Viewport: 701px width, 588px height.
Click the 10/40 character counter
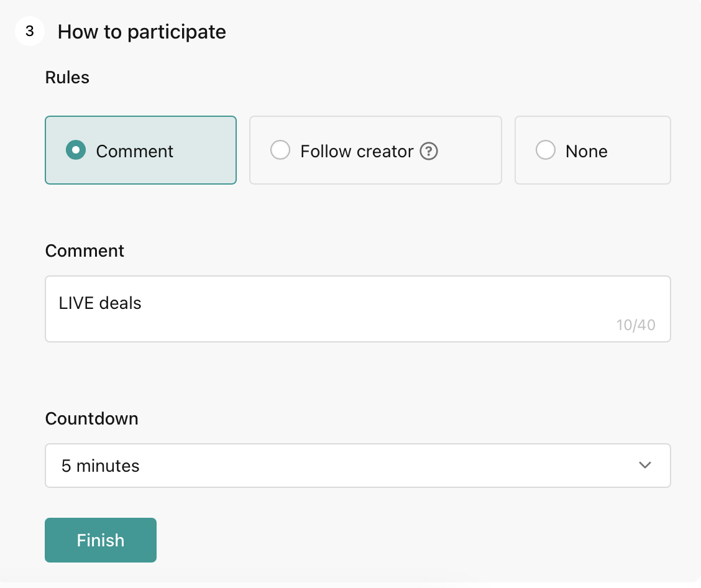[x=635, y=325]
